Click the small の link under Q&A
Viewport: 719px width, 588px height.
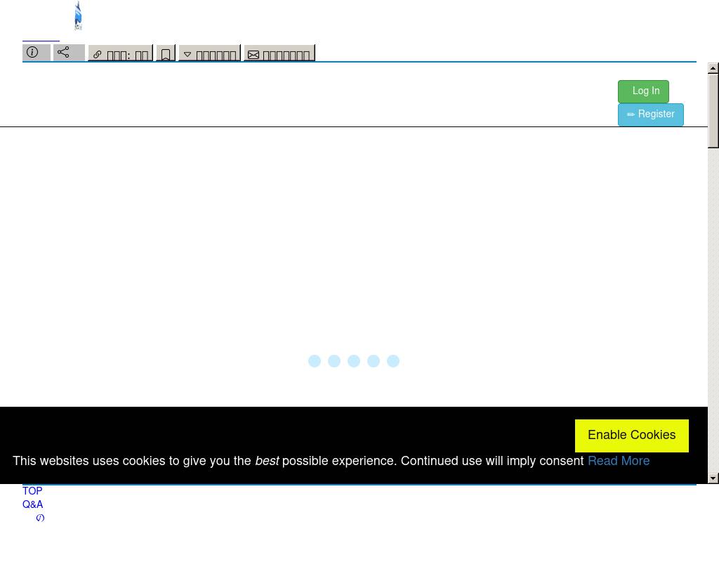(x=40, y=518)
